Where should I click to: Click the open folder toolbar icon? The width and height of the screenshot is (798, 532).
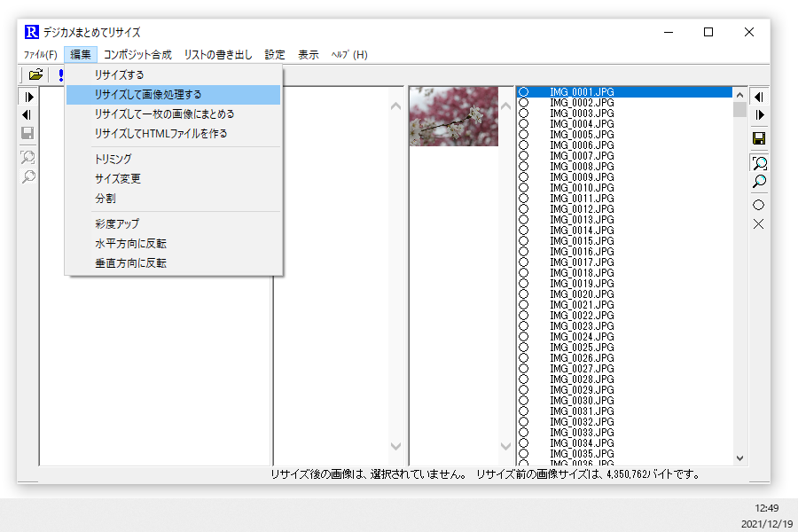point(35,74)
